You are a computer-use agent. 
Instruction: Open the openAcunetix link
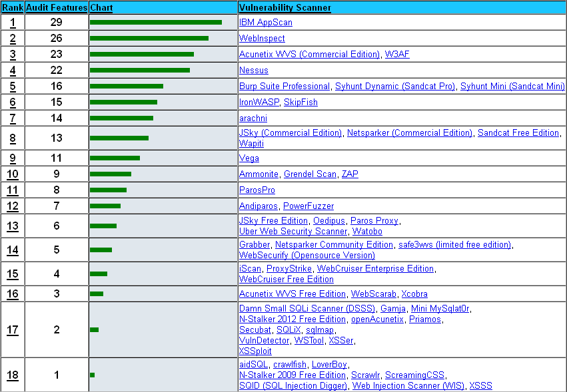tap(377, 319)
